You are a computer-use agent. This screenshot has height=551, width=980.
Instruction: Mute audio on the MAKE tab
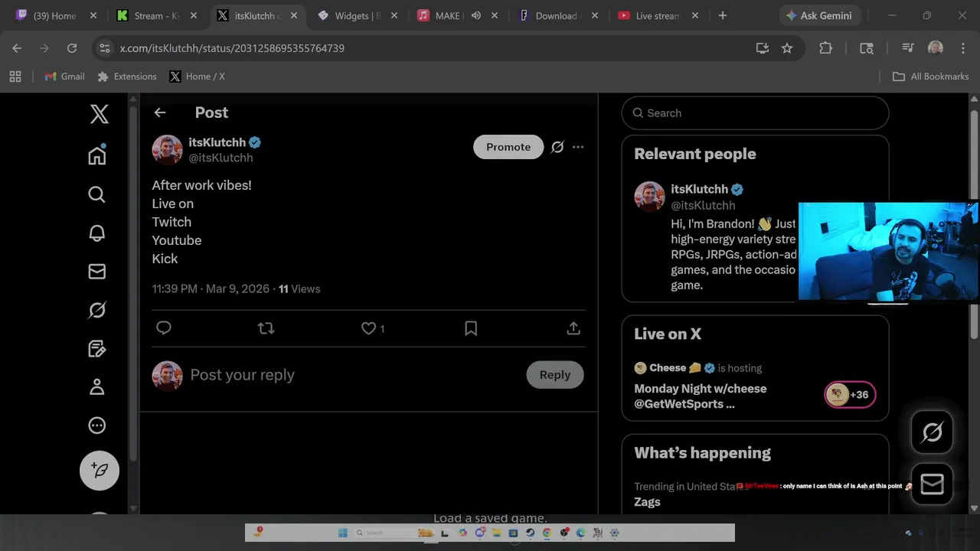pyautogui.click(x=476, y=15)
